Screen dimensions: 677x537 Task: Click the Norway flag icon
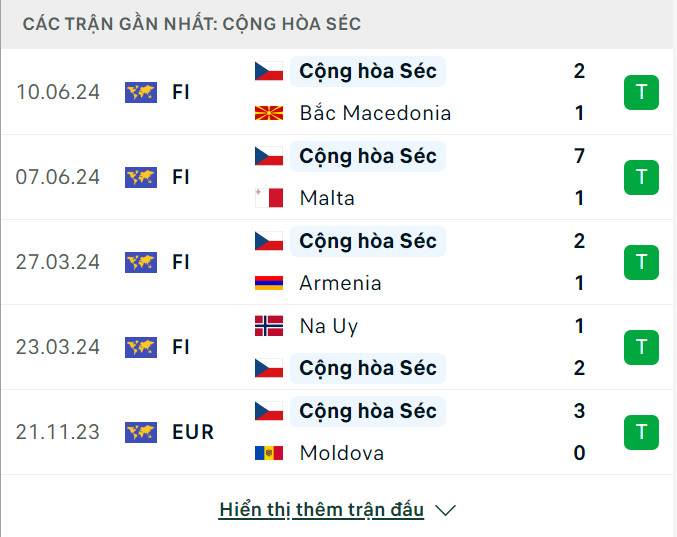pyautogui.click(x=269, y=326)
